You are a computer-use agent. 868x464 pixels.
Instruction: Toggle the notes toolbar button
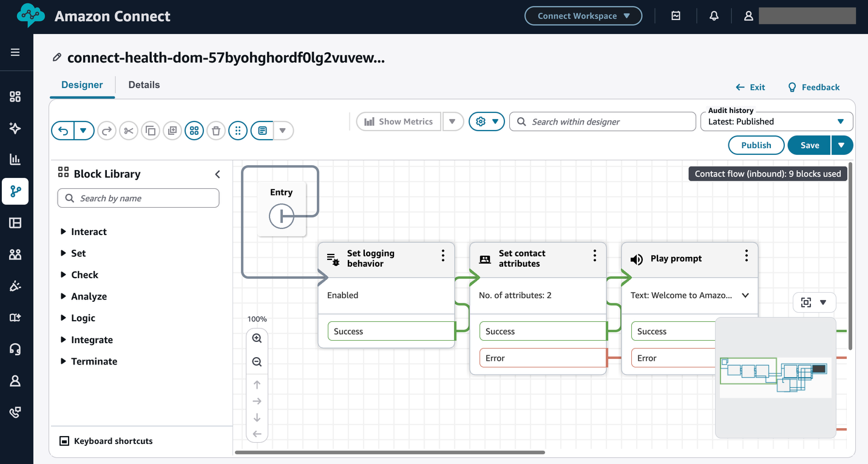[262, 131]
